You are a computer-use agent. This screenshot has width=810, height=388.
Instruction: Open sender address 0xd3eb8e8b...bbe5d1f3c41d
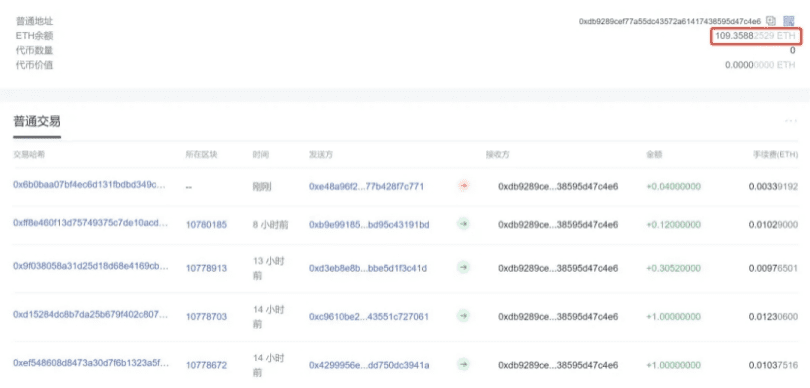[368, 268]
